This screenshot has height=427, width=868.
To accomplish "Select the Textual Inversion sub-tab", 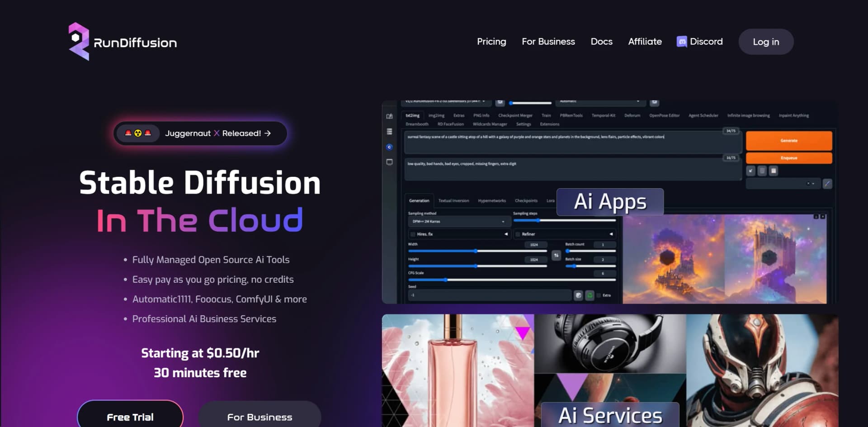I will click(x=453, y=201).
